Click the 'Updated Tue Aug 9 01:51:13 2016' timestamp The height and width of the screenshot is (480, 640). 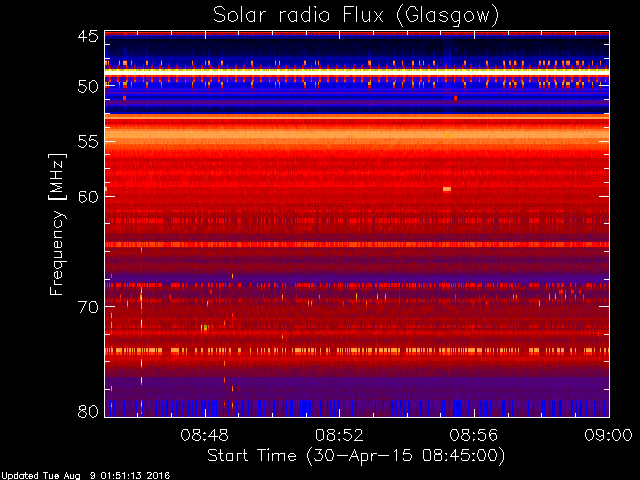tap(85, 476)
